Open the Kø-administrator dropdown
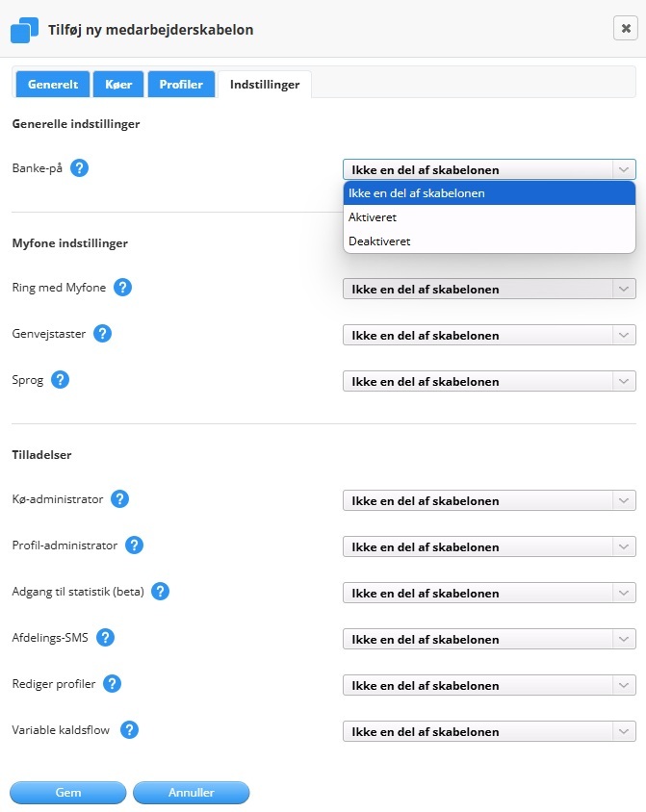The width and height of the screenshot is (646, 812). [x=489, y=501]
